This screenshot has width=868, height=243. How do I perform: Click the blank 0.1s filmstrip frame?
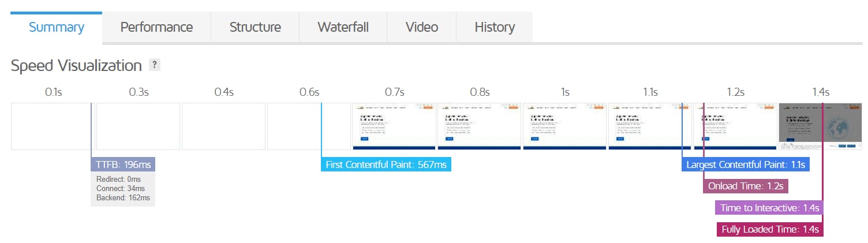[53, 126]
